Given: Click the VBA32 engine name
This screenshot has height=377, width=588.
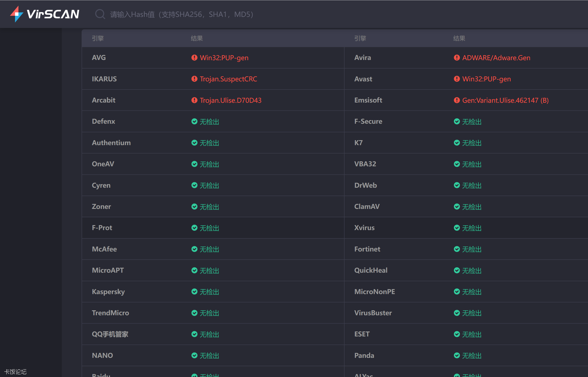Looking at the screenshot, I should (x=365, y=164).
